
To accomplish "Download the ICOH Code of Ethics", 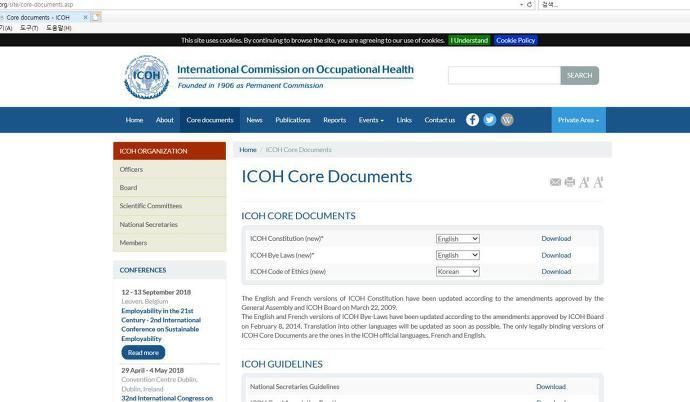I will point(556,271).
